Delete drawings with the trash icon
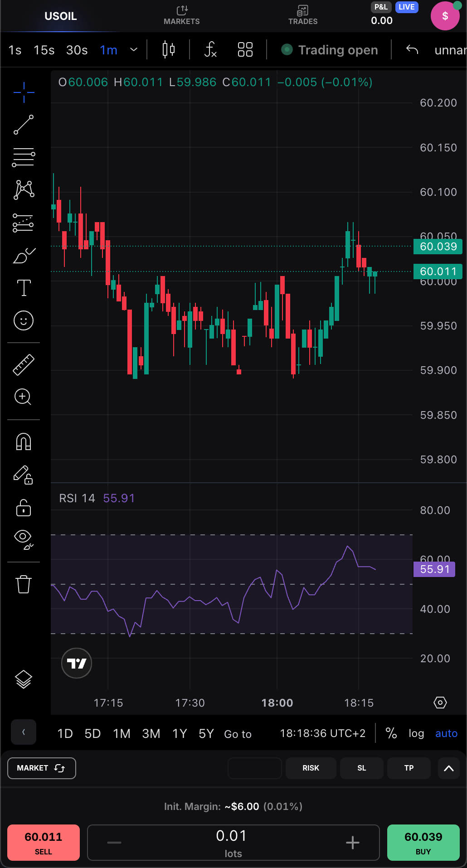Viewport: 467px width, 868px height. (x=24, y=584)
